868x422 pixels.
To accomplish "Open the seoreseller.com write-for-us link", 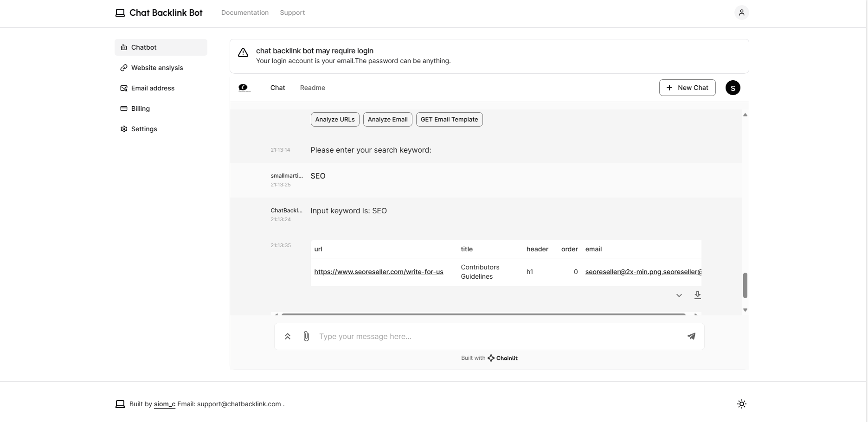I will 379,272.
